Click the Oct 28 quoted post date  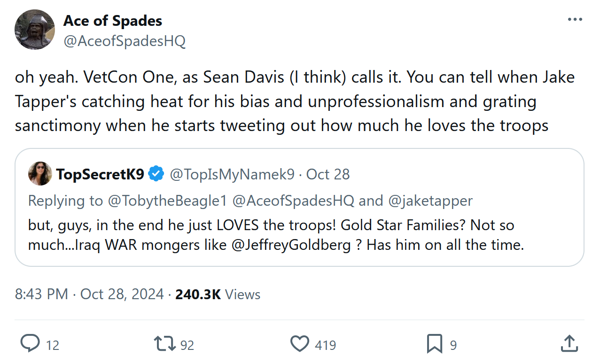[x=328, y=174]
